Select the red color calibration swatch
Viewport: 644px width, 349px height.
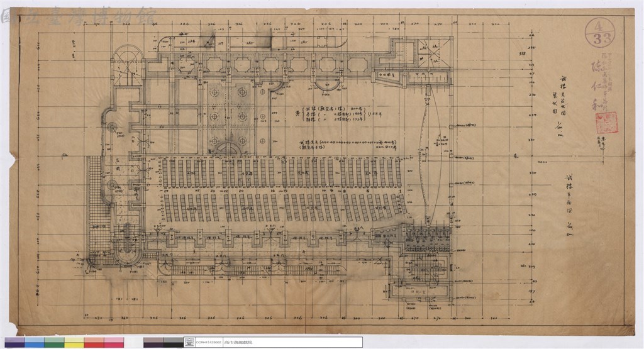[x=94, y=343]
